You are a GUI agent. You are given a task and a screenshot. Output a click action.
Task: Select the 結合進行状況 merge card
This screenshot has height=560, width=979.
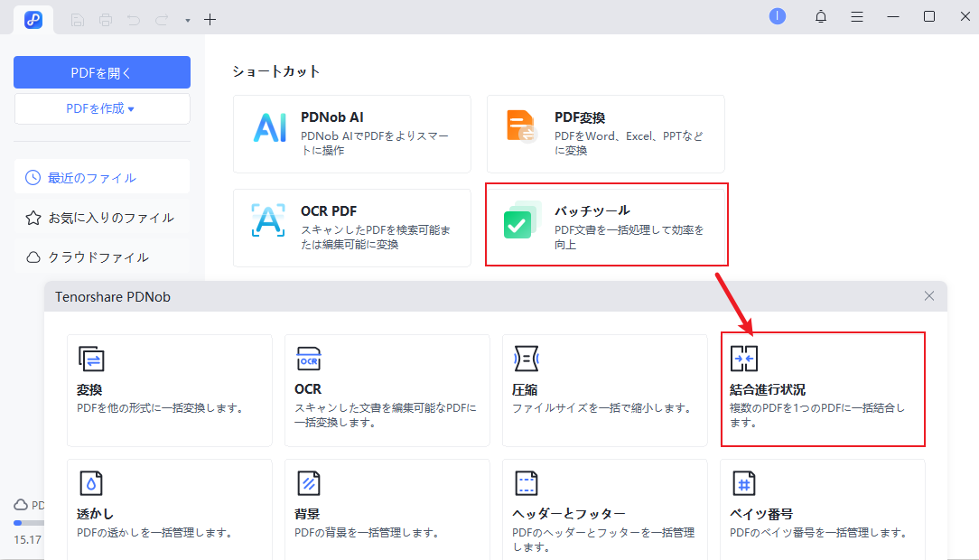(x=823, y=389)
